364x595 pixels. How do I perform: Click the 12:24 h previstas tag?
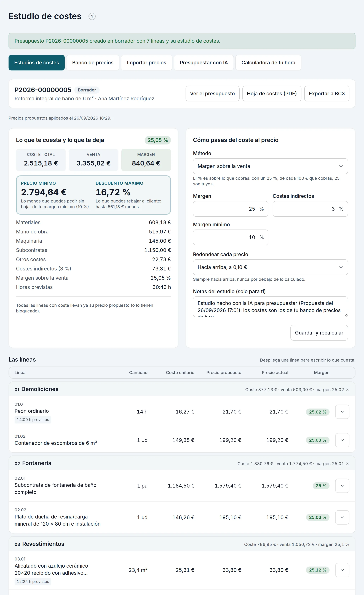pyautogui.click(x=33, y=581)
